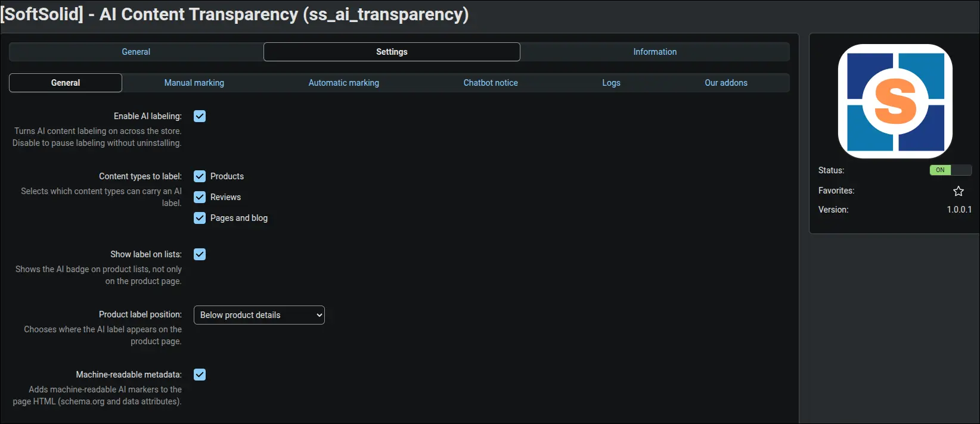Viewport: 980px width, 424px height.
Task: Toggle the addon Status ON switch
Action: click(950, 170)
